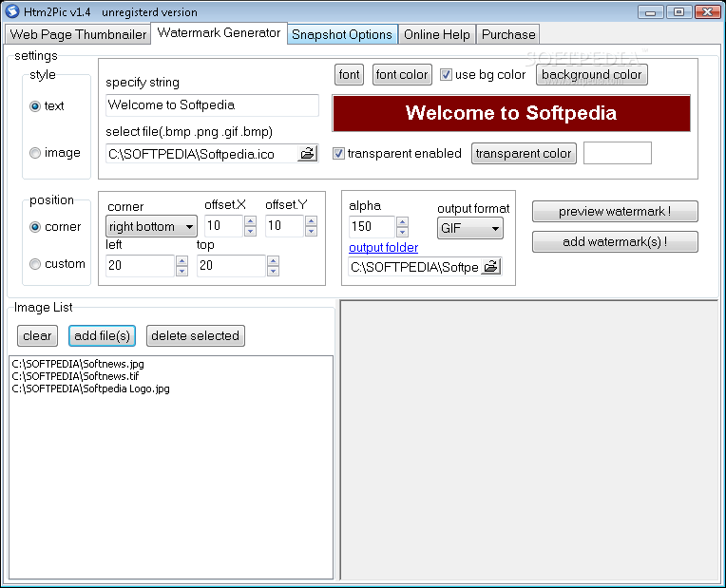
Task: Open the output folder link
Action: pos(383,248)
